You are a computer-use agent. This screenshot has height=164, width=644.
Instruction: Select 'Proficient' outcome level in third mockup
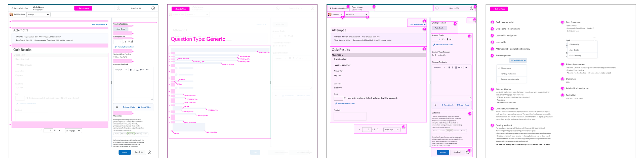click(x=456, y=131)
